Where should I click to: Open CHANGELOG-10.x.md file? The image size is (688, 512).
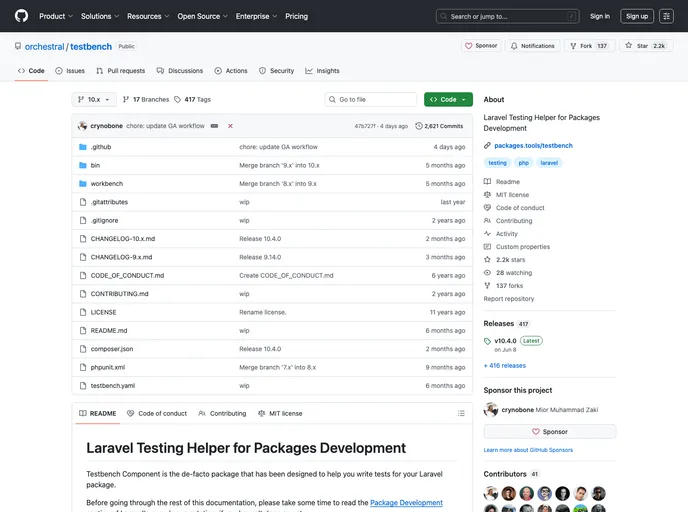click(x=123, y=239)
